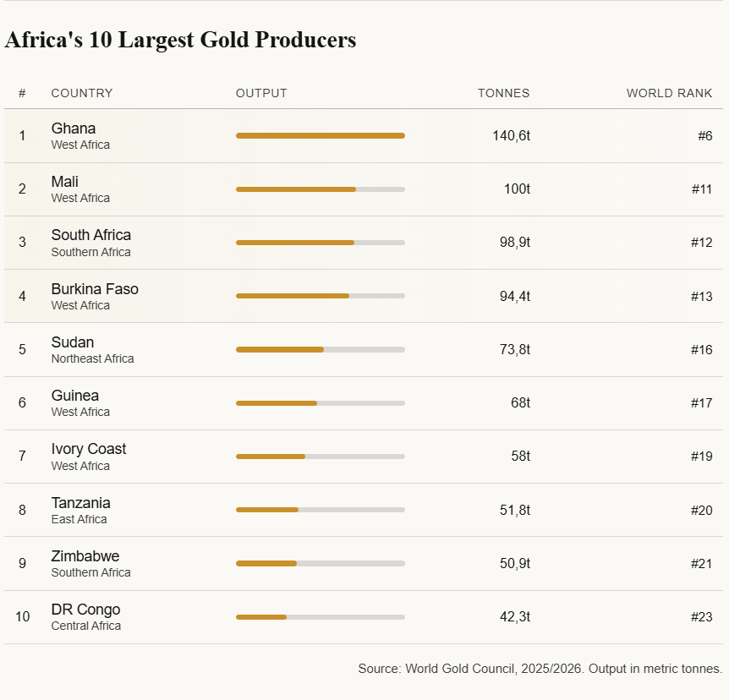Viewport: 729px width, 700px height.
Task: Click Tanzania's output bar
Action: [320, 510]
